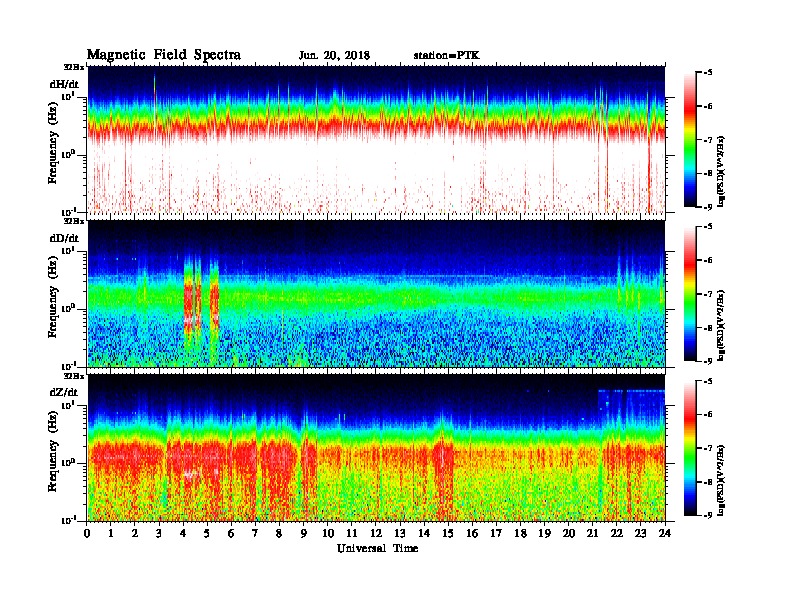Click hour tick label '20' on time axis
Screen dimensions: 792x612
[x=569, y=533]
